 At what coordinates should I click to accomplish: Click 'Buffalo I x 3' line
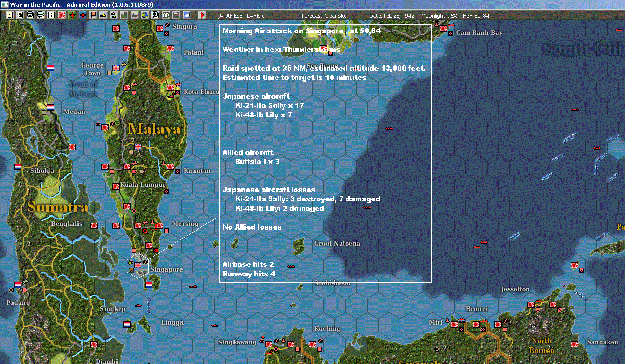[257, 161]
